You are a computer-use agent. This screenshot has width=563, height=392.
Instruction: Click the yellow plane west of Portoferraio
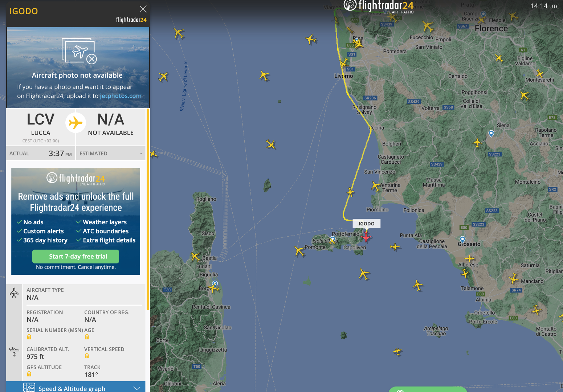pyautogui.click(x=300, y=251)
